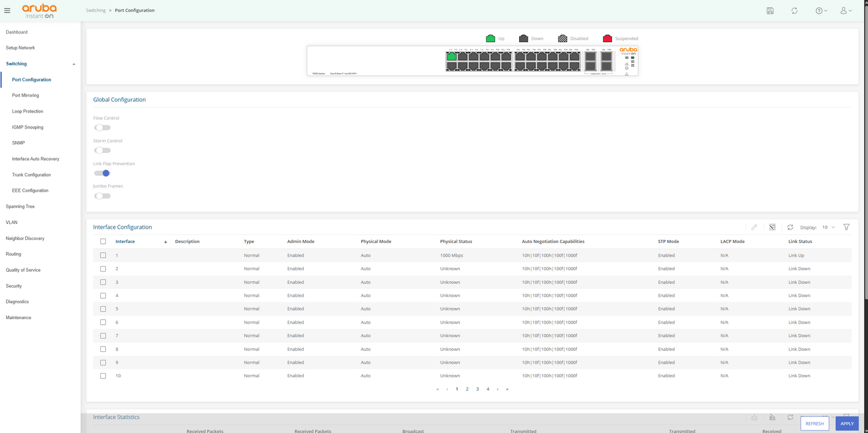Image resolution: width=868 pixels, height=433 pixels.
Task: Select the checkbox for interface 5
Action: 103,309
